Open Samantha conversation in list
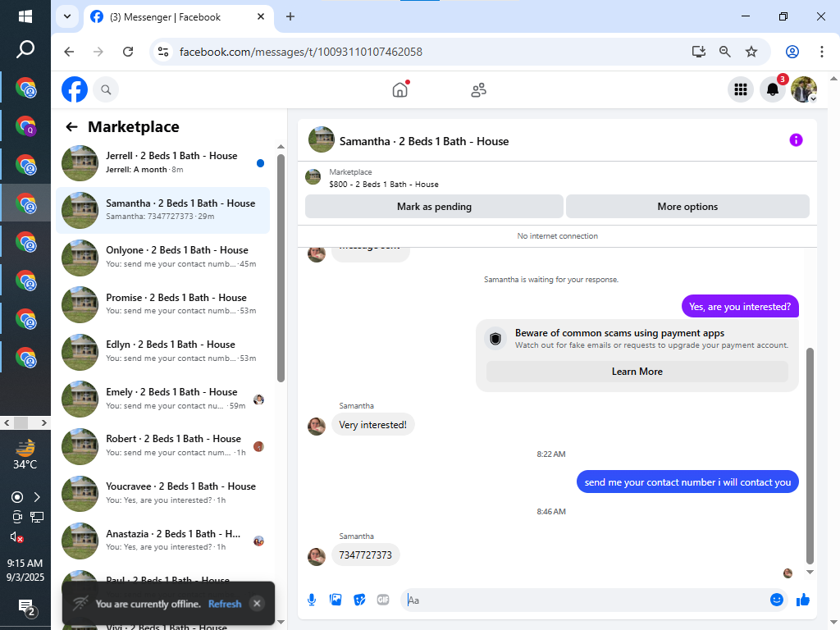840x630 pixels. [x=163, y=210]
